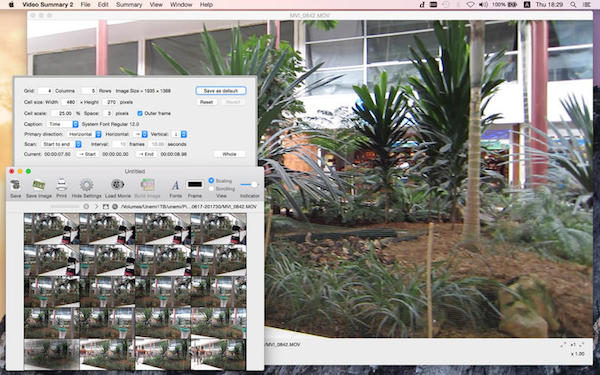Click the Cell size Width field
Viewport: 600px width, 375px height.
[x=68, y=102]
